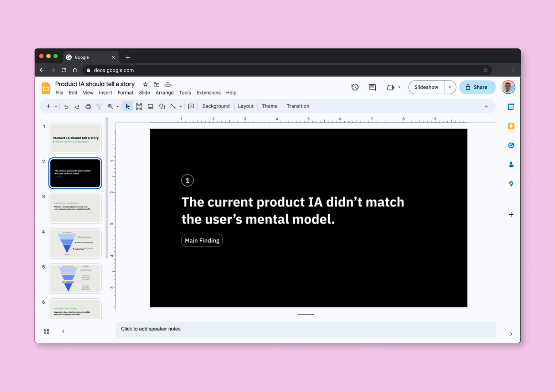
Task: Open the comments icon in header
Action: (372, 87)
